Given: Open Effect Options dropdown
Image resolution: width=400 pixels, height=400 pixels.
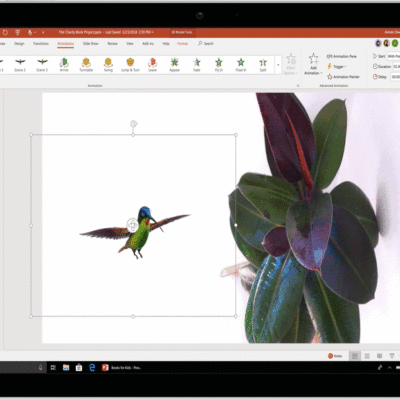Looking at the screenshot, I should pos(291,64).
